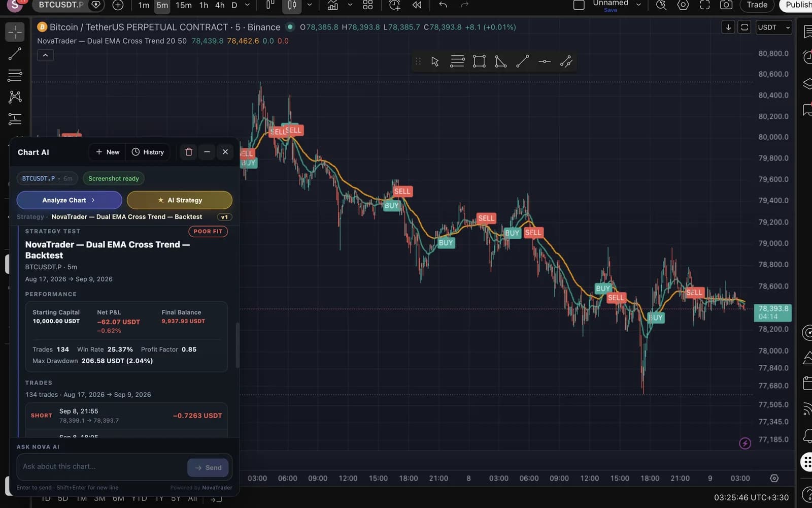
Task: Open the indicators chart icon
Action: (332, 5)
